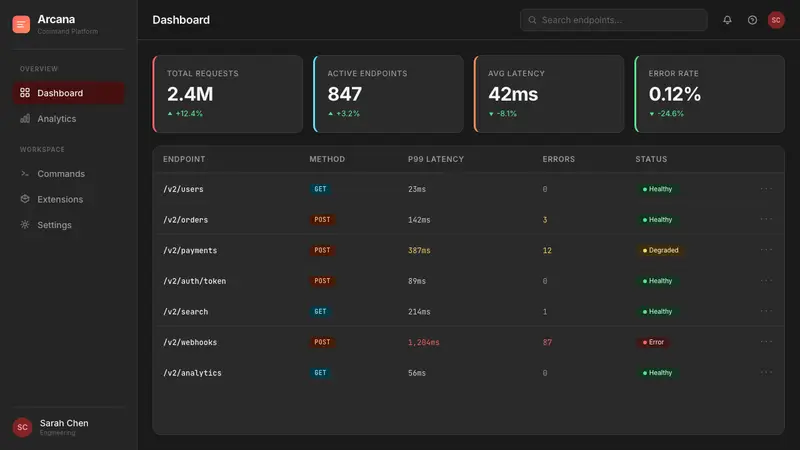This screenshot has width=800, height=450.
Task: Click the Degraded status badge
Action: point(660,250)
